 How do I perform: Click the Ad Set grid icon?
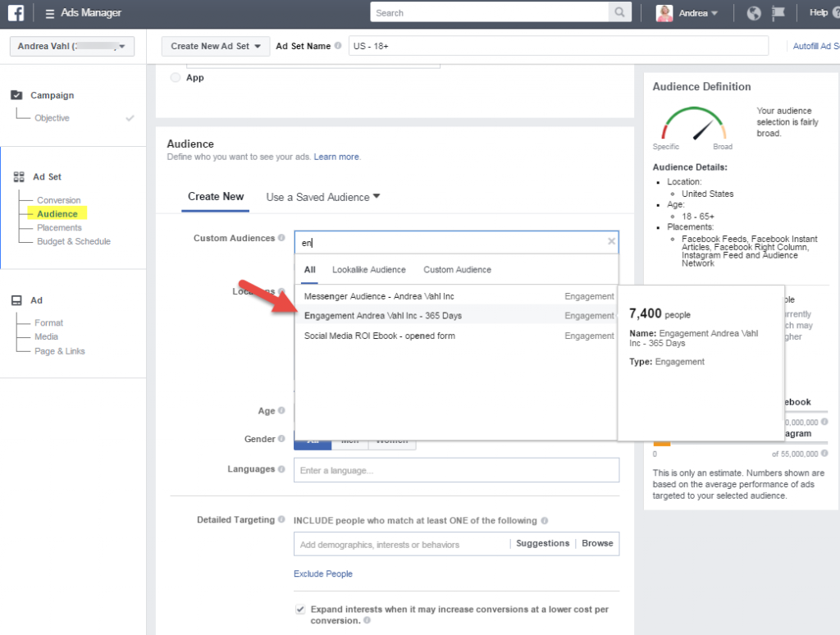point(19,176)
